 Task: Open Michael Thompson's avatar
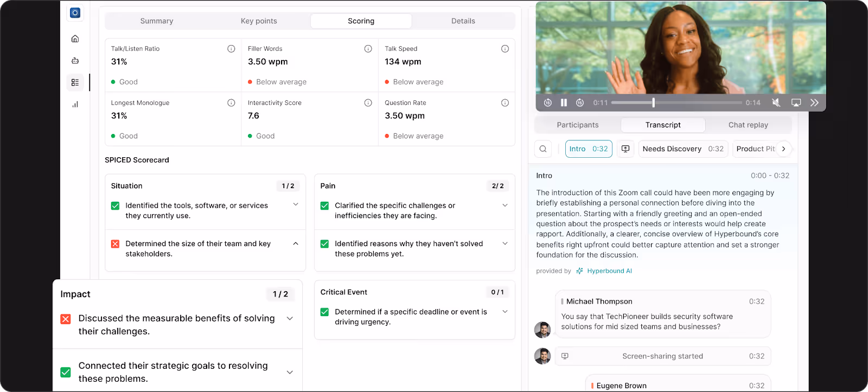click(542, 330)
